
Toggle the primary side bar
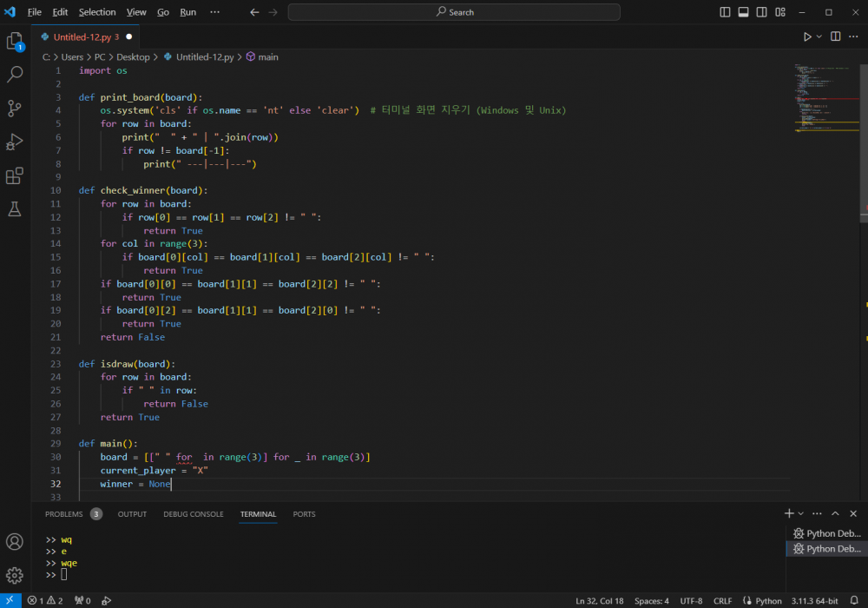[725, 12]
